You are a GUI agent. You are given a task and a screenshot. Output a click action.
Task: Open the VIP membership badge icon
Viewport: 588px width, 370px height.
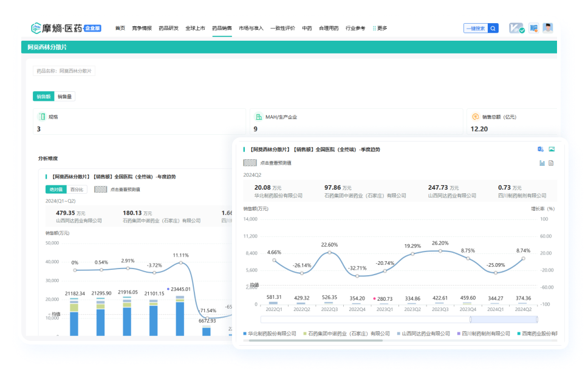(516, 28)
